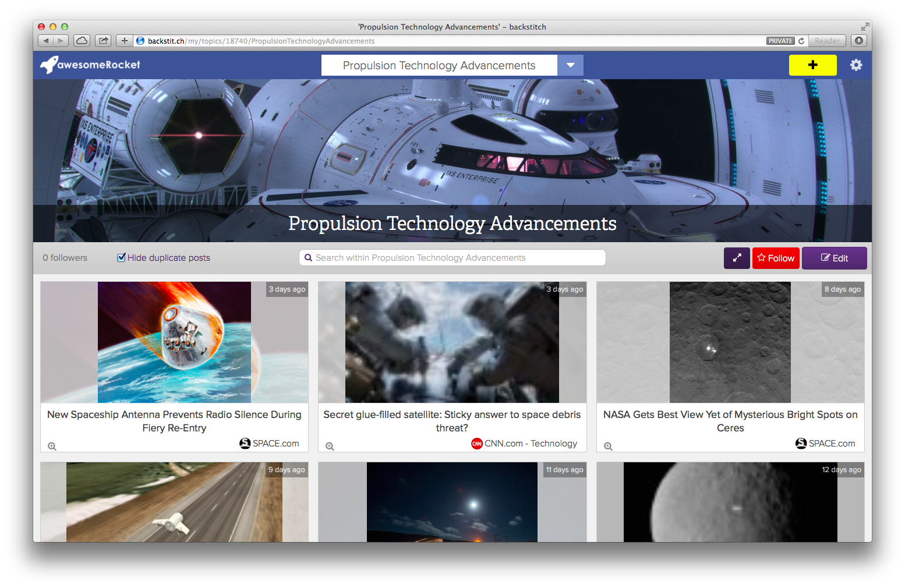Click the iCloud tabs cloud icon

(82, 41)
